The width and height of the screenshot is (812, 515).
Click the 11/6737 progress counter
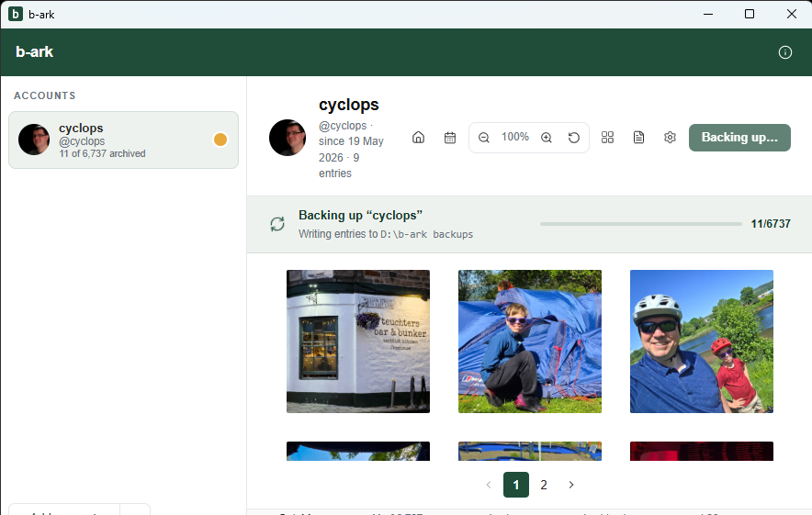tap(771, 224)
